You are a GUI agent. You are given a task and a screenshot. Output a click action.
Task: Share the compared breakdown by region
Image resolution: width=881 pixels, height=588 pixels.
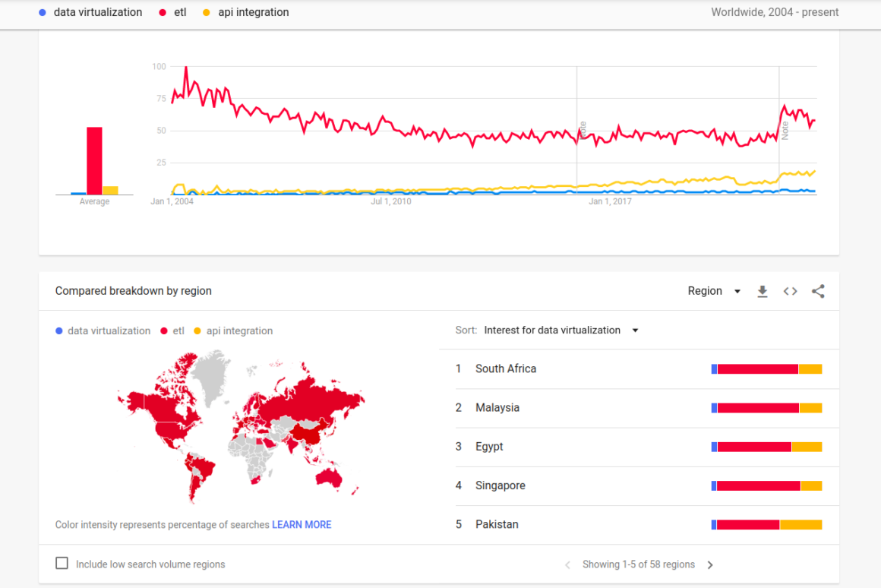[x=818, y=292]
